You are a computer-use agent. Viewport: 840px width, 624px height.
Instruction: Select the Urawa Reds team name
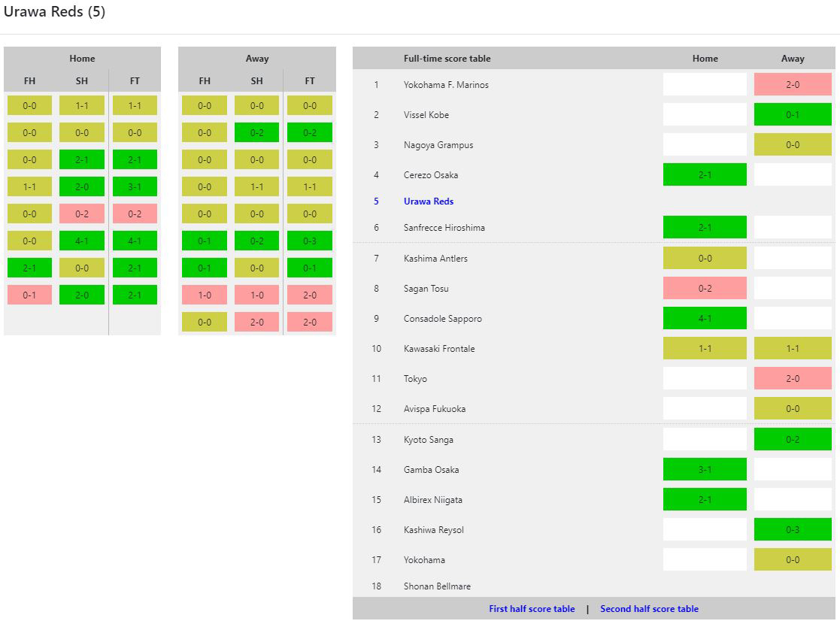(x=429, y=201)
